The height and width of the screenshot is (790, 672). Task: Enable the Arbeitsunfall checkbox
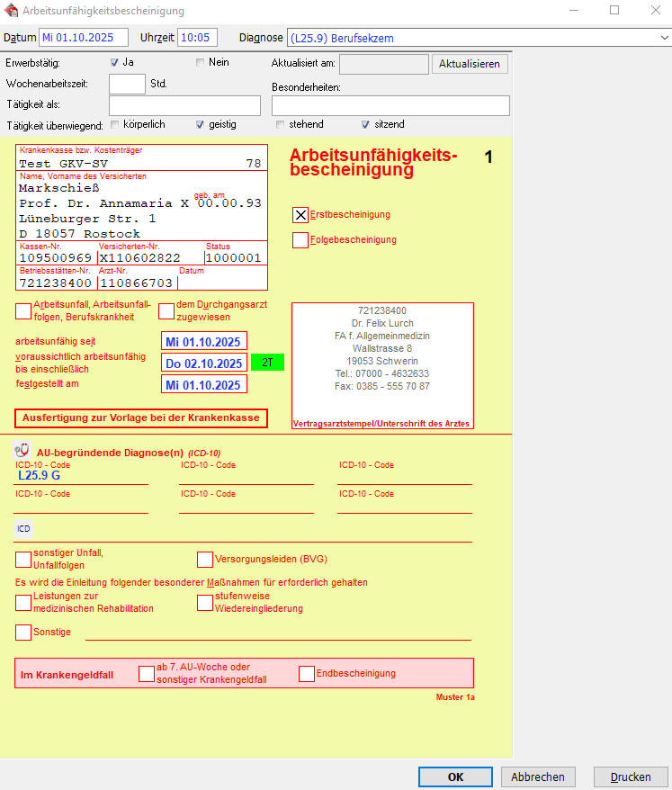(23, 311)
